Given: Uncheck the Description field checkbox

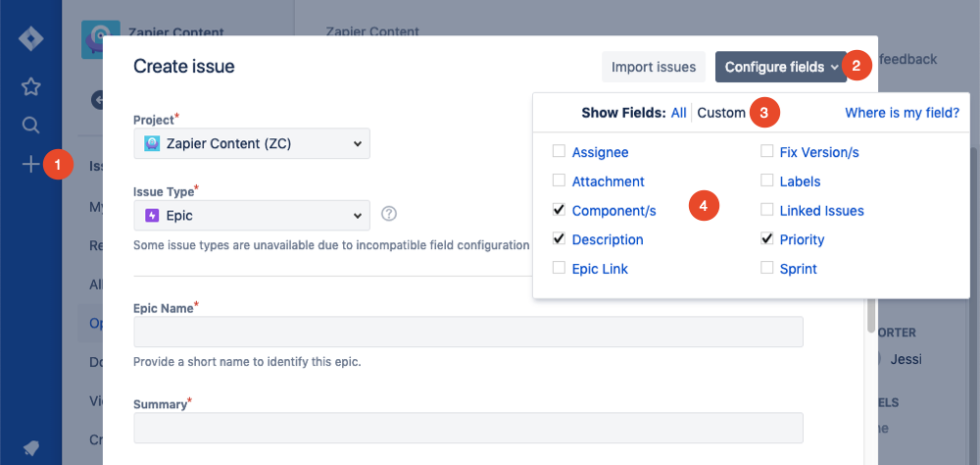Looking at the screenshot, I should coord(559,239).
